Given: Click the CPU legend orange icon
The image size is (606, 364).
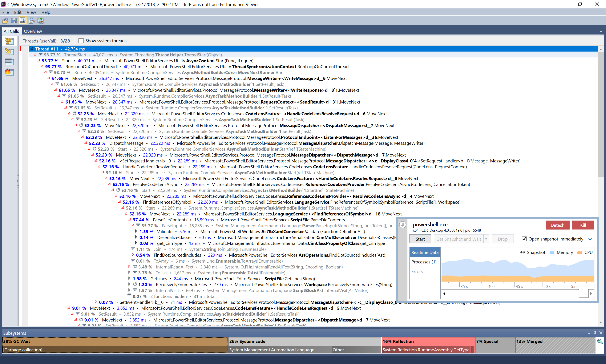Looking at the screenshot, I should tap(579, 252).
